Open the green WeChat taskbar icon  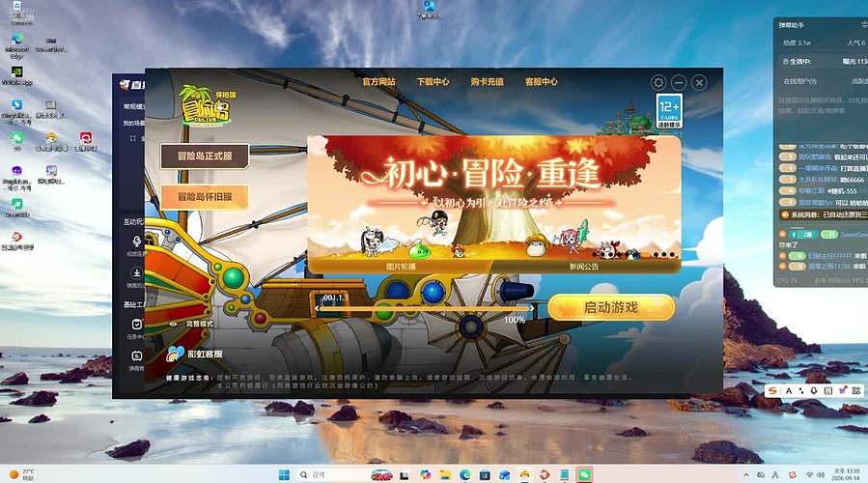pos(584,474)
